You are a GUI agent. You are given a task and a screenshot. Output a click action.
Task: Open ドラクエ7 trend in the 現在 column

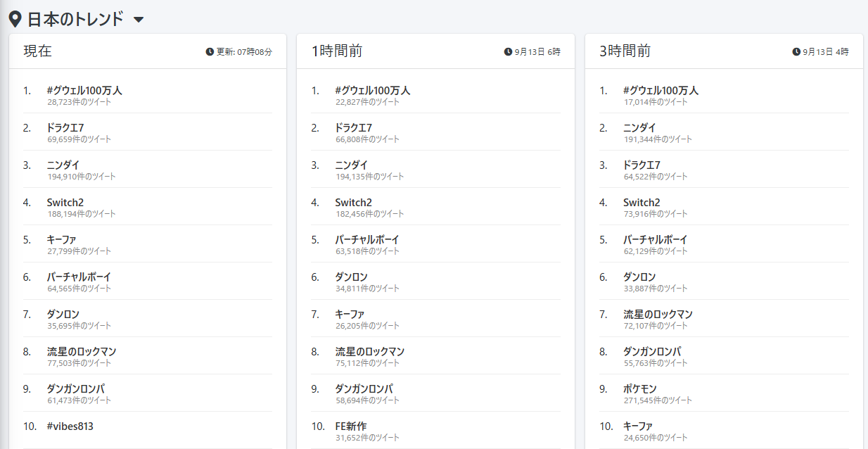65,128
